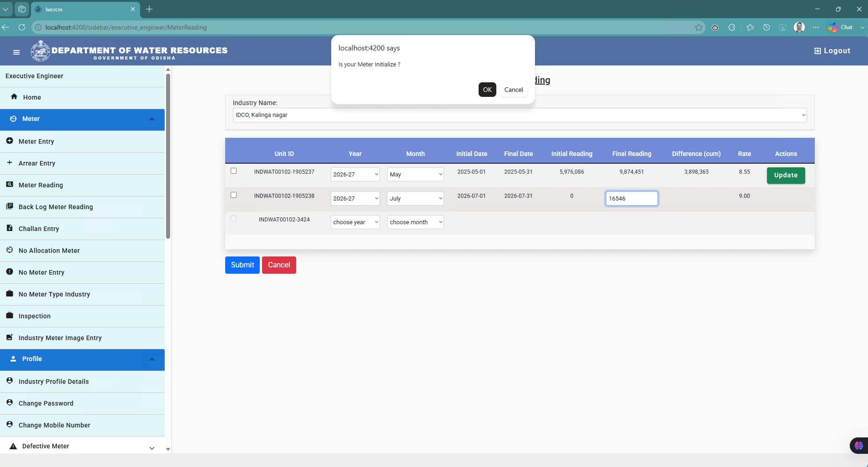Go to Back Log Meter Reading
The height and width of the screenshot is (467, 868).
coord(82,207)
